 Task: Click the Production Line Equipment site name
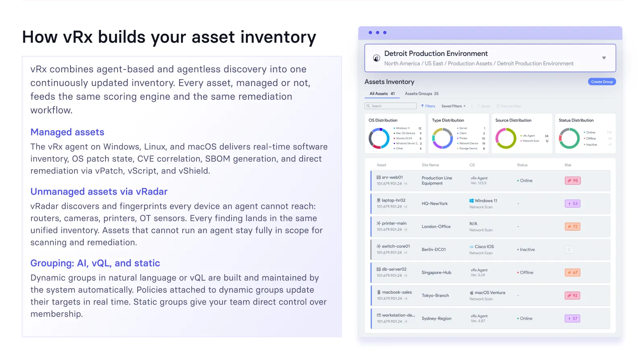pos(437,181)
